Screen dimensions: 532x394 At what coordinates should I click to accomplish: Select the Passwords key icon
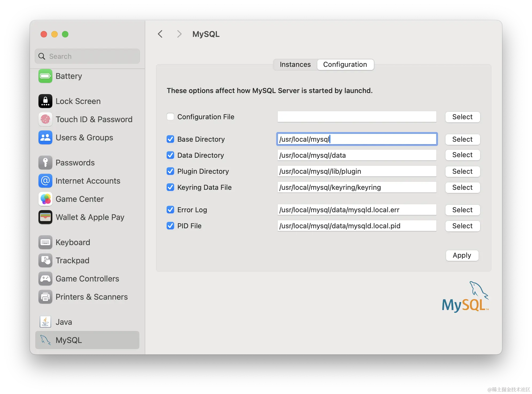click(x=45, y=163)
